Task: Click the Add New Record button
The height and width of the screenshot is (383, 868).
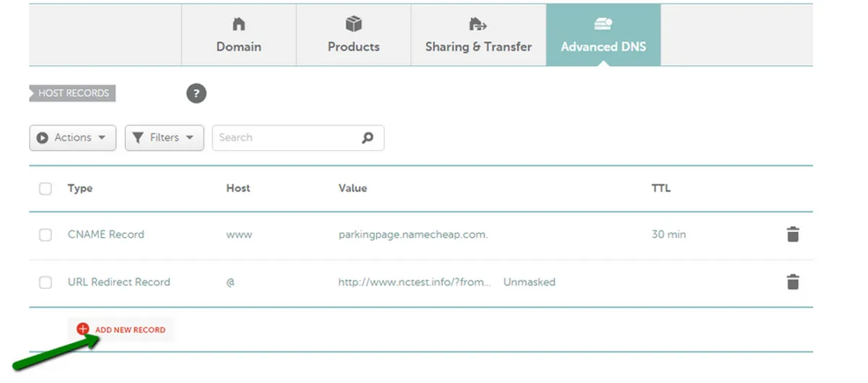Action: pos(122,330)
